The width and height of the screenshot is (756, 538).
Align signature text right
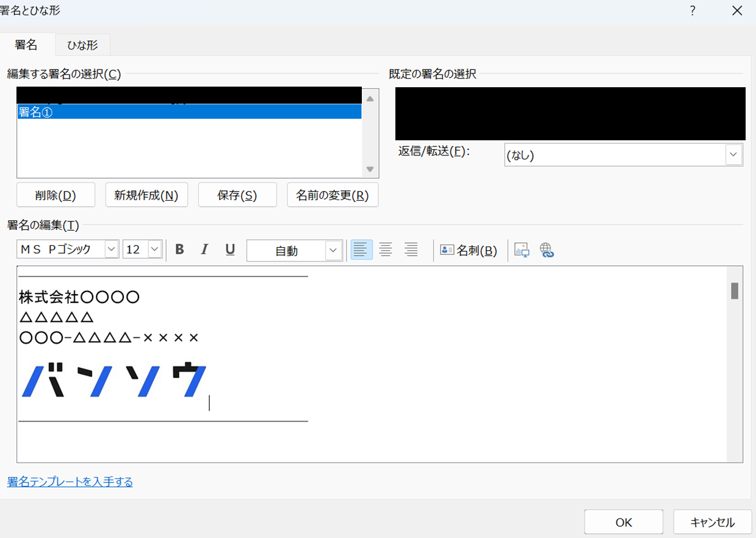(x=411, y=249)
